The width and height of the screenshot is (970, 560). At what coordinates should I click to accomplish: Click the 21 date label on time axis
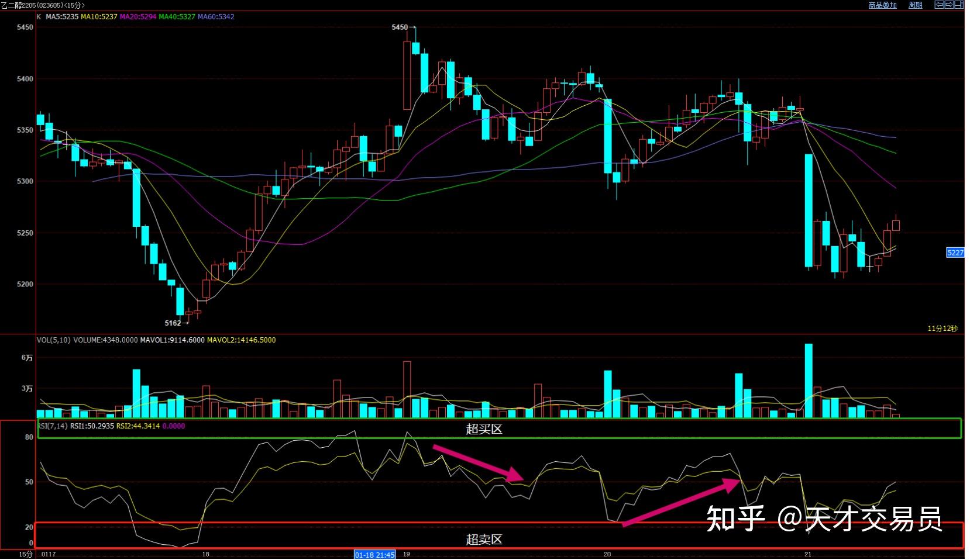[808, 554]
